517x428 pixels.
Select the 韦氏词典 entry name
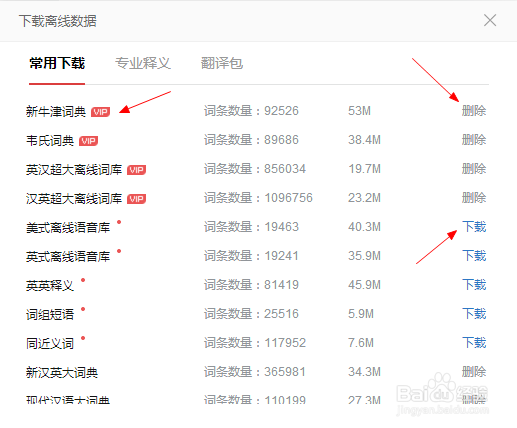(x=50, y=140)
